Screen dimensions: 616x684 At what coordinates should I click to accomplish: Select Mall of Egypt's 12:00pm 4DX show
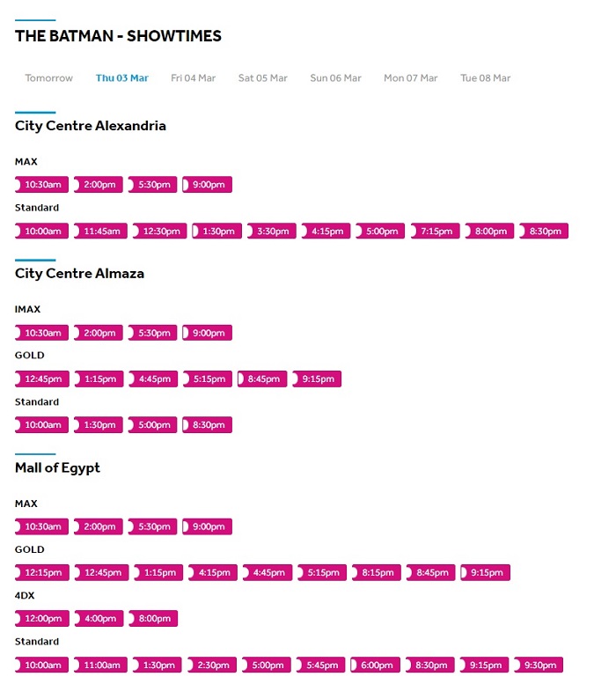click(42, 619)
